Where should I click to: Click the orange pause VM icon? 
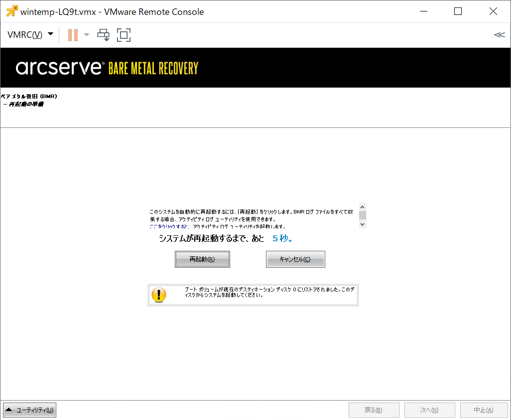73,35
